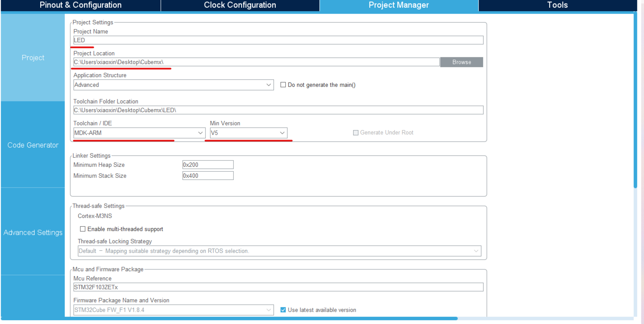Open the Application Structure dropdown
644x324 pixels.
174,85
